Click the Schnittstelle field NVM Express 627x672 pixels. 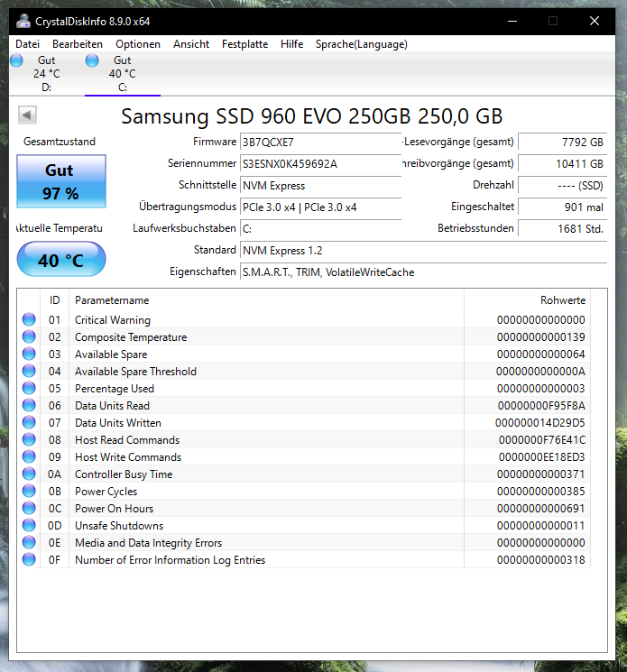tap(320, 186)
